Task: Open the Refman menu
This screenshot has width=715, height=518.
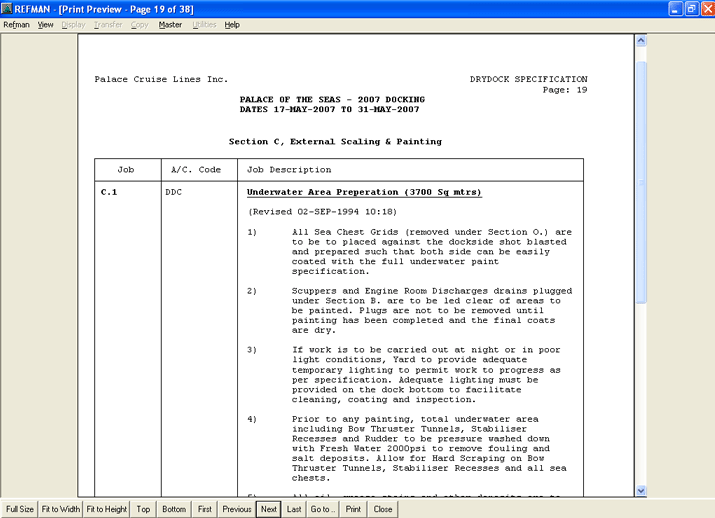Action: click(16, 25)
